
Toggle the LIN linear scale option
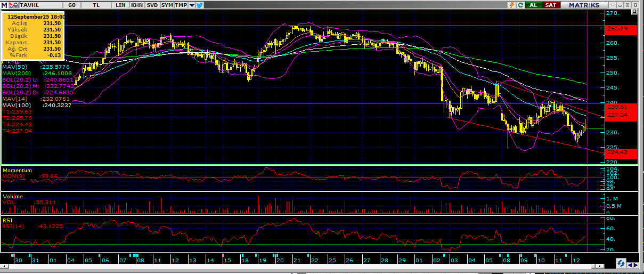click(x=122, y=5)
